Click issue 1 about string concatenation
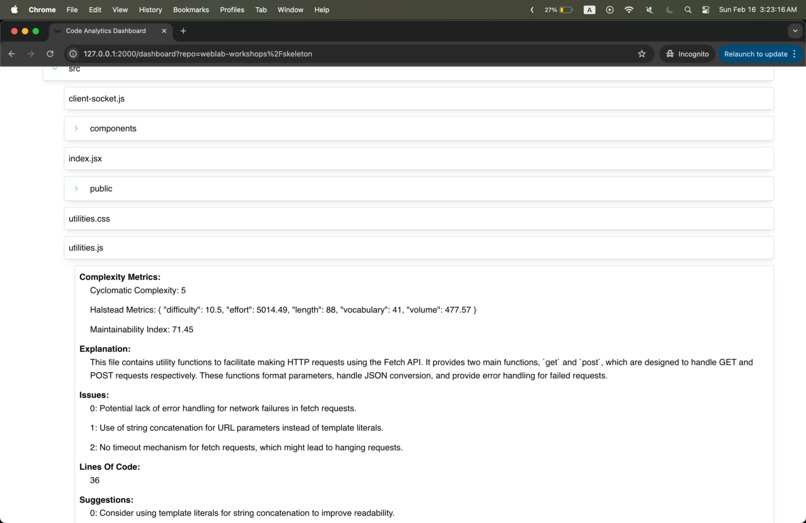This screenshot has width=806, height=523. 236,428
